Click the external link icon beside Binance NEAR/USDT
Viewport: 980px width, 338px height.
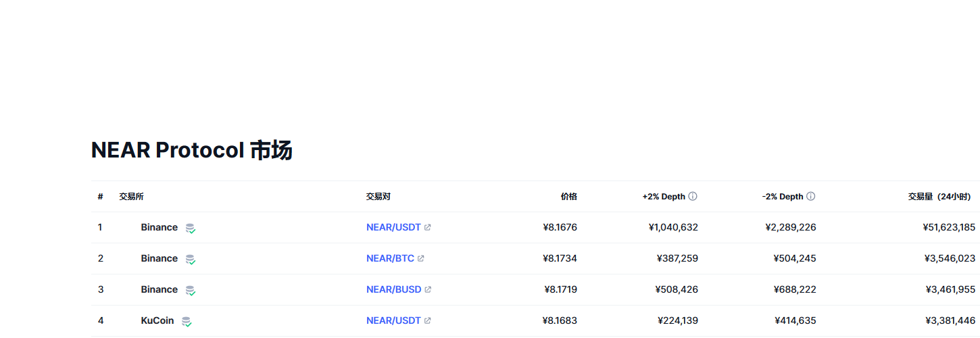428,228
